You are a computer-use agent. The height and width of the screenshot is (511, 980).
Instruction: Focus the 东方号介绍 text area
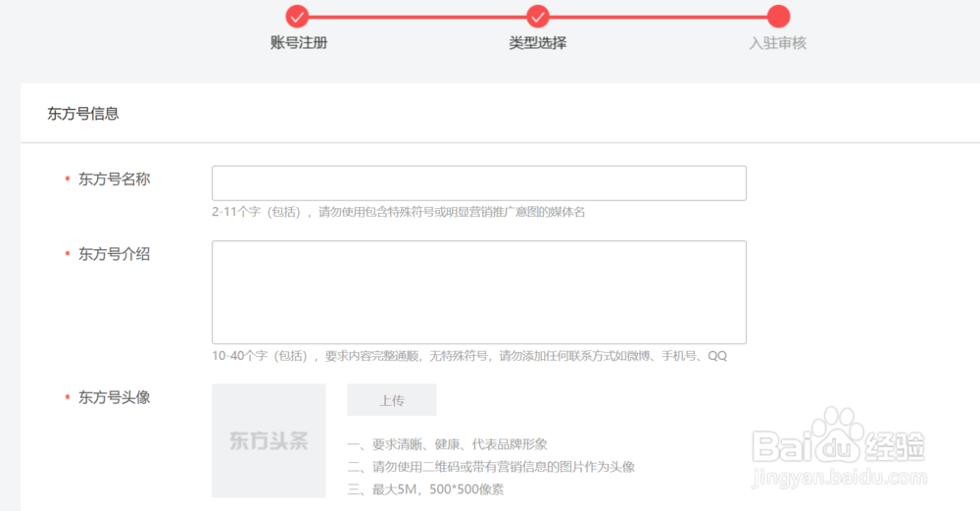point(479,292)
